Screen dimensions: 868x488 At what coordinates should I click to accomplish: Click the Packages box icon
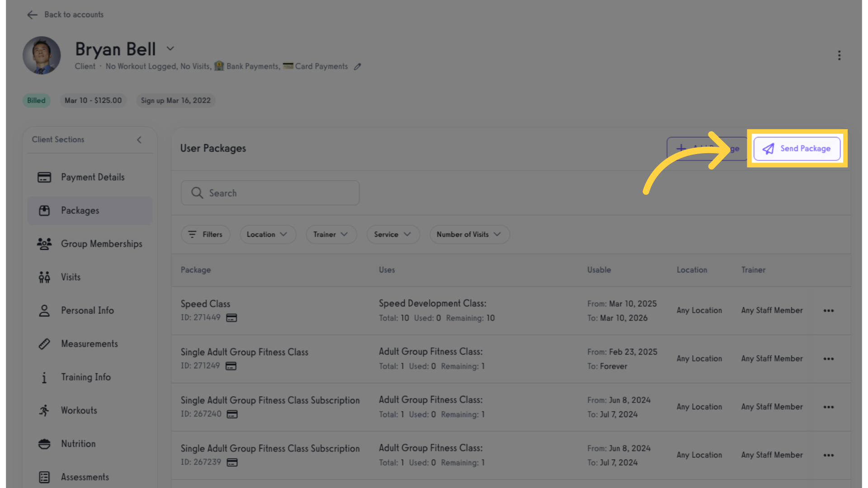pos(44,211)
